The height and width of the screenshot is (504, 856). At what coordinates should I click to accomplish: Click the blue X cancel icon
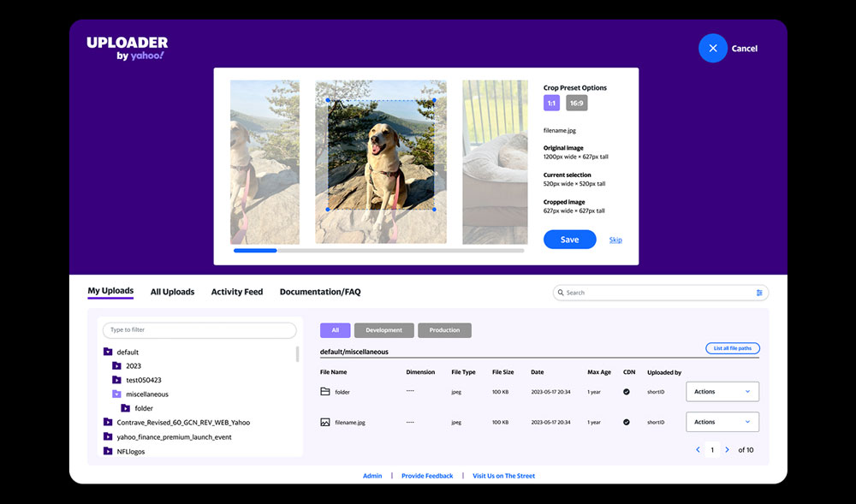(712, 48)
